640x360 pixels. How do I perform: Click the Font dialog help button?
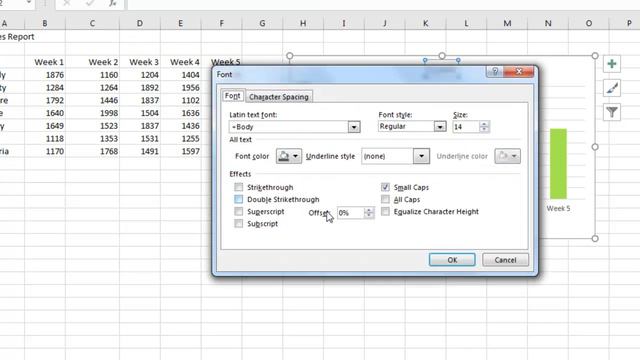(x=495, y=72)
